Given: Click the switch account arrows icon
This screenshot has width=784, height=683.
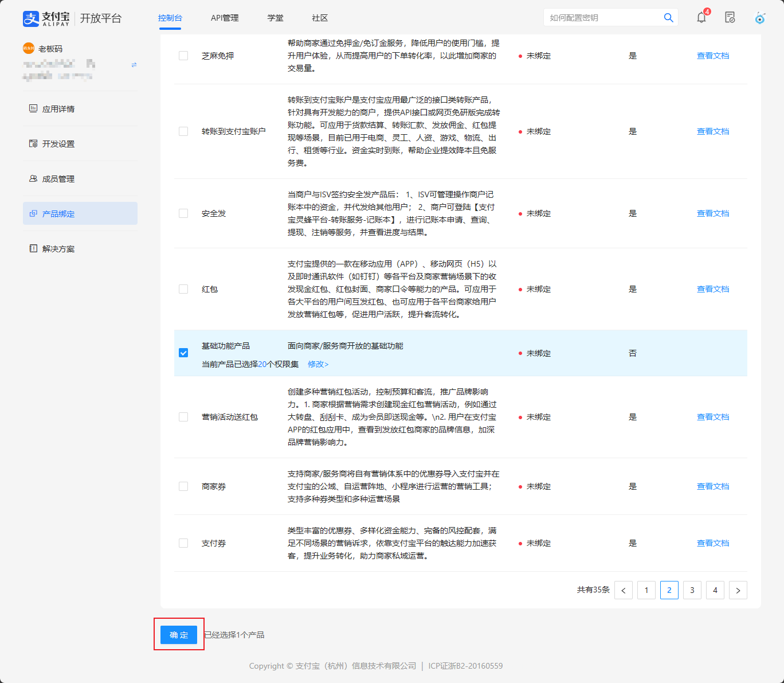Looking at the screenshot, I should click(x=134, y=65).
